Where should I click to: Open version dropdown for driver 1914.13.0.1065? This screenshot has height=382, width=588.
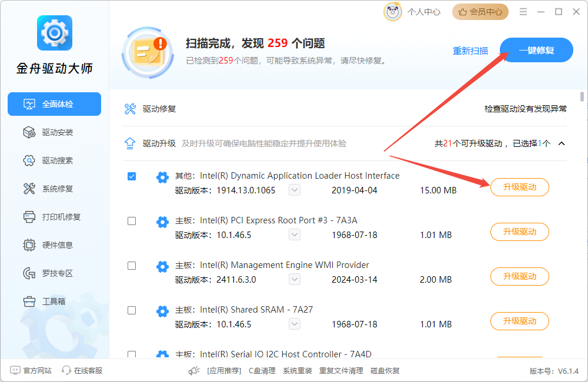click(x=295, y=190)
